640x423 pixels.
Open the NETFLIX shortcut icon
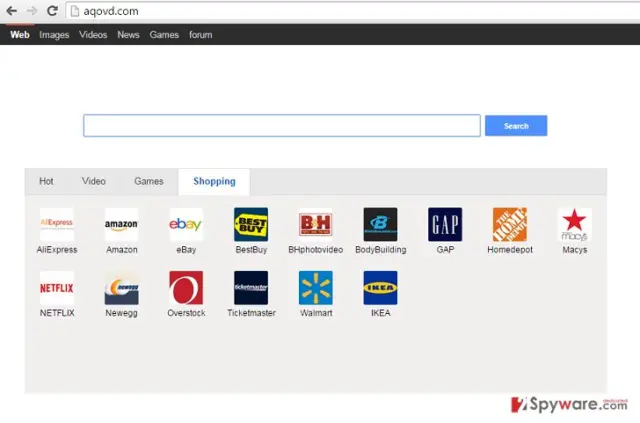57,288
